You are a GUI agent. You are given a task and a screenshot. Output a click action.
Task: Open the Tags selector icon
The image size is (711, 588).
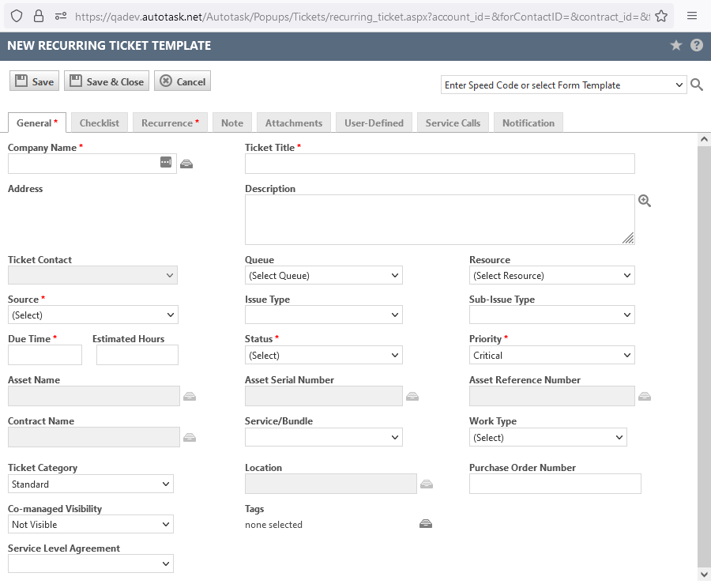pos(426,524)
